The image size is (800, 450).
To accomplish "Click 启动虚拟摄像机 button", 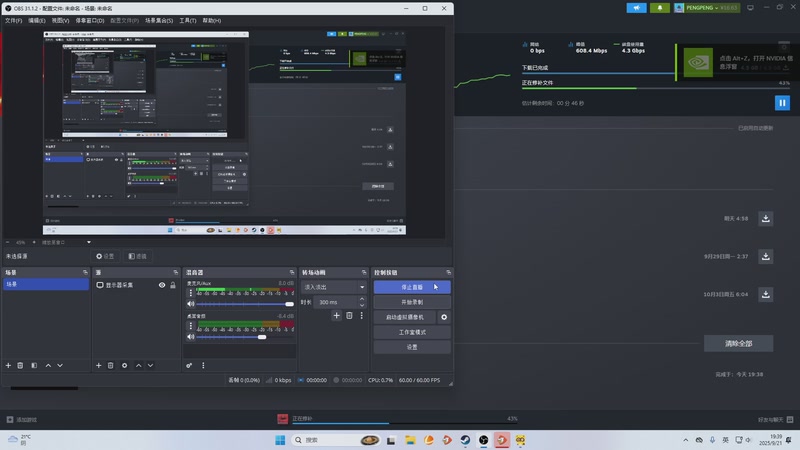I will click(405, 317).
